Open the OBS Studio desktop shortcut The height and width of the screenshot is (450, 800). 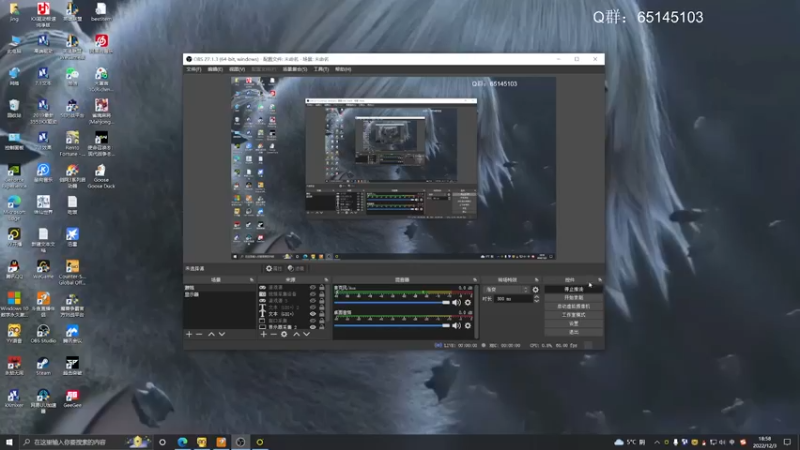[43, 334]
